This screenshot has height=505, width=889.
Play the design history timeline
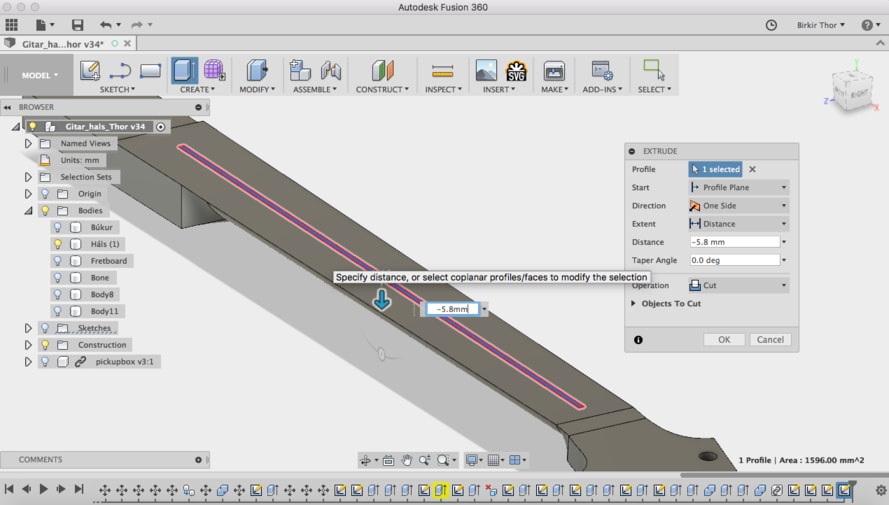pyautogui.click(x=44, y=489)
